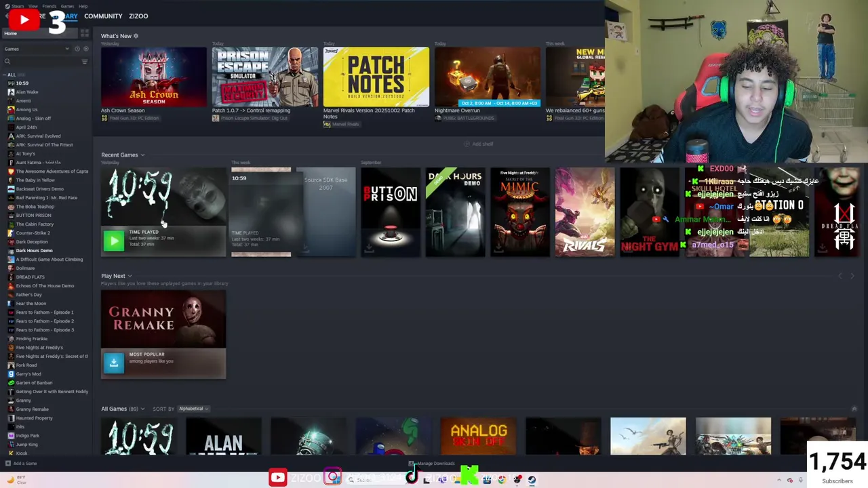This screenshot has width=868, height=488.
Task: Open ZIZOO profile tab
Action: coord(138,16)
